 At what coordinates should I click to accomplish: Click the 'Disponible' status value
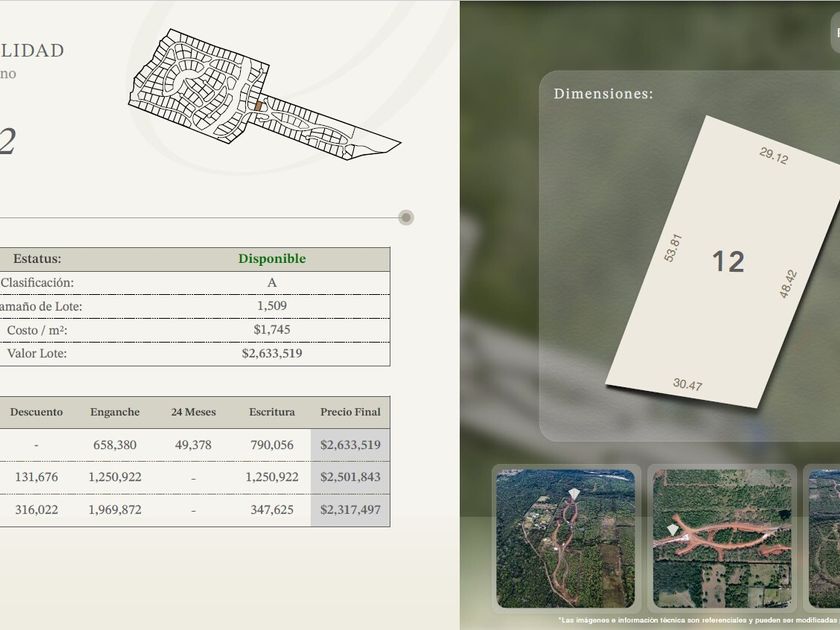point(272,259)
